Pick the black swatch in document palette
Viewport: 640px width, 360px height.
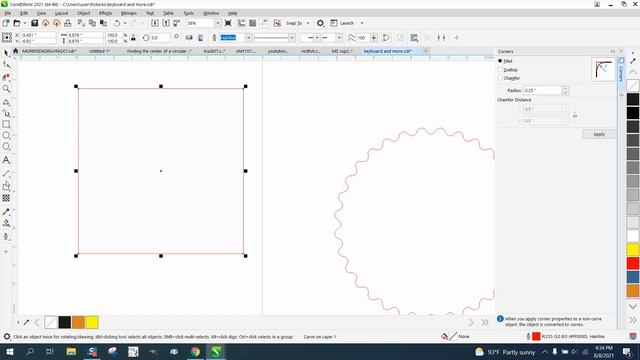[64, 322]
